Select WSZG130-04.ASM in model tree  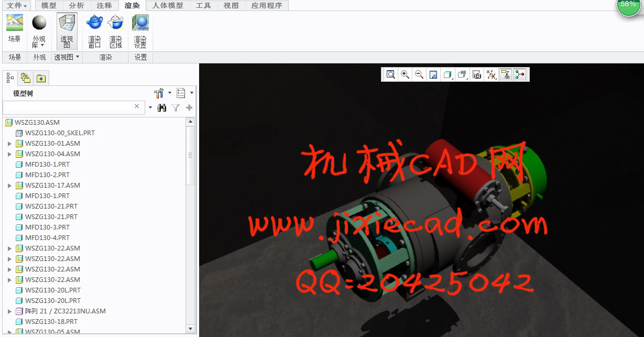(52, 154)
